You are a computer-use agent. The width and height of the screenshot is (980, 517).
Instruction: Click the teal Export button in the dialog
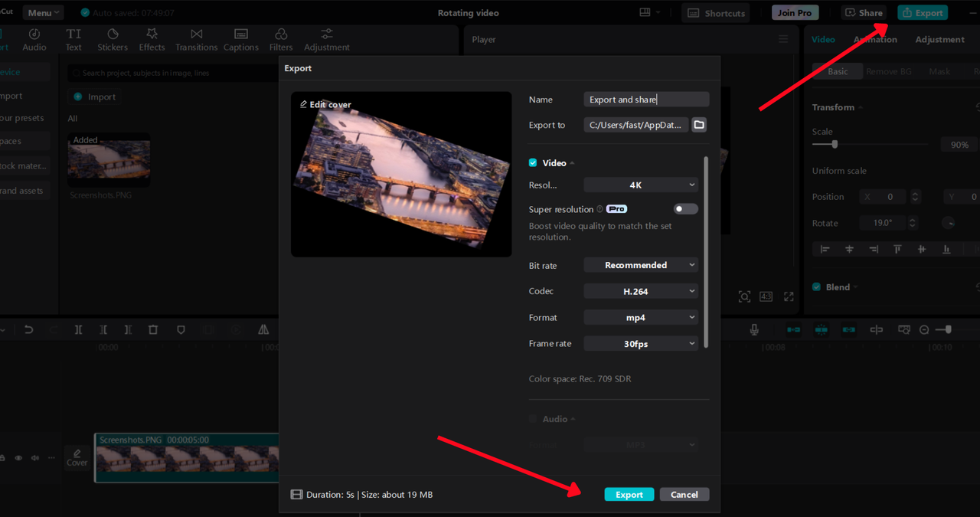629,494
